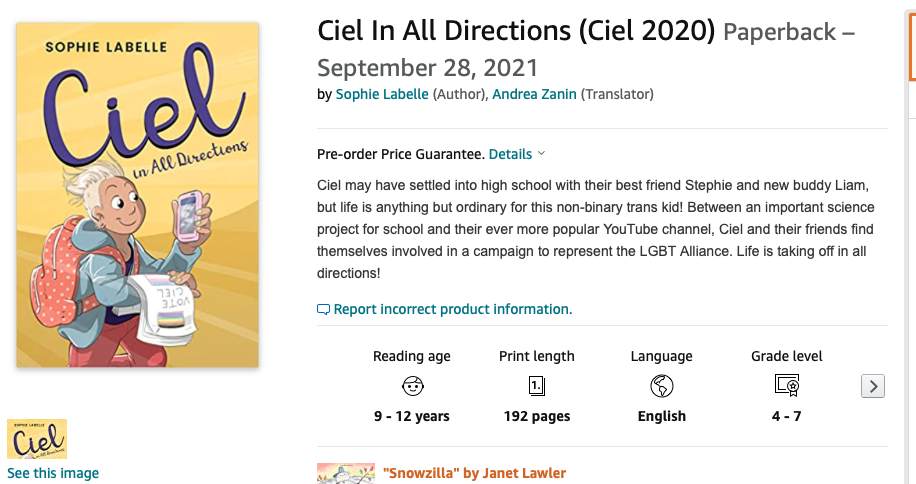Viewport: 916px width, 484px height.
Task: Select the small Ciel cover thumbnail
Action: click(x=37, y=439)
